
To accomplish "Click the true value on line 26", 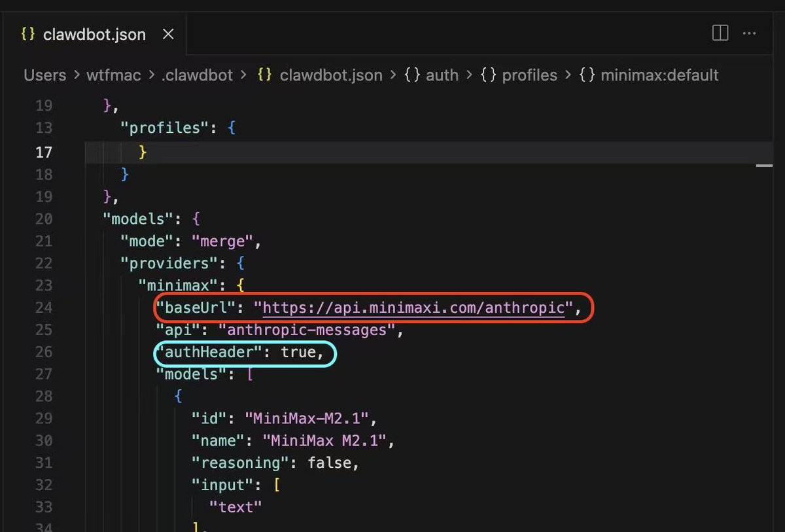I will [x=298, y=353].
